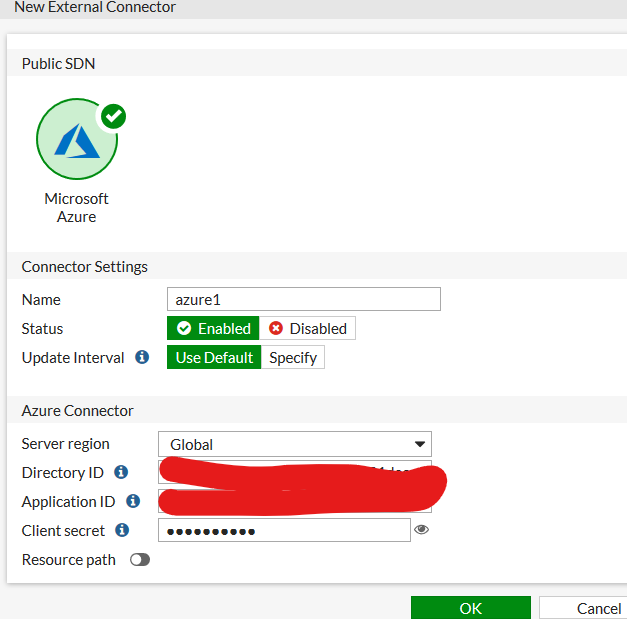This screenshot has width=627, height=619.
Task: Choose Use Default update interval
Action: pyautogui.click(x=214, y=357)
